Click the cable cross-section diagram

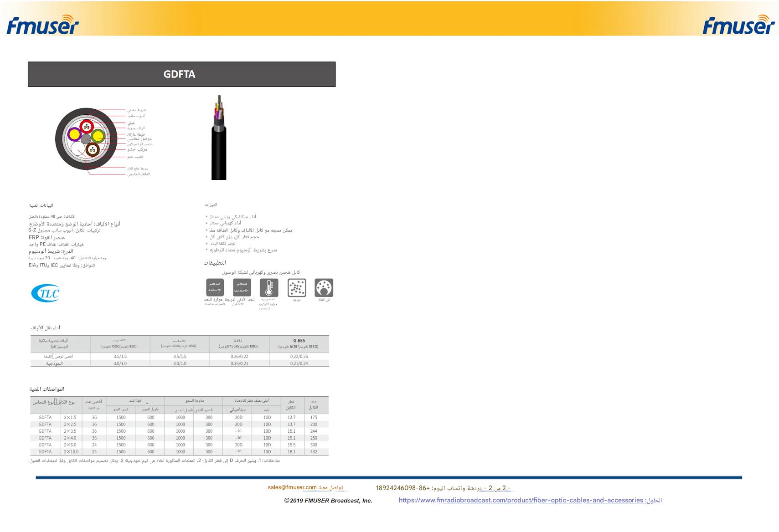[x=87, y=139]
